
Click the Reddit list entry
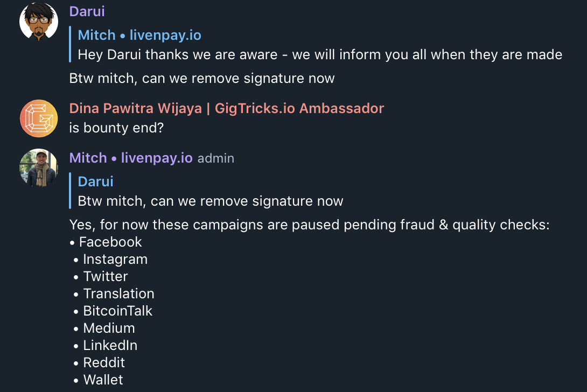coord(99,362)
